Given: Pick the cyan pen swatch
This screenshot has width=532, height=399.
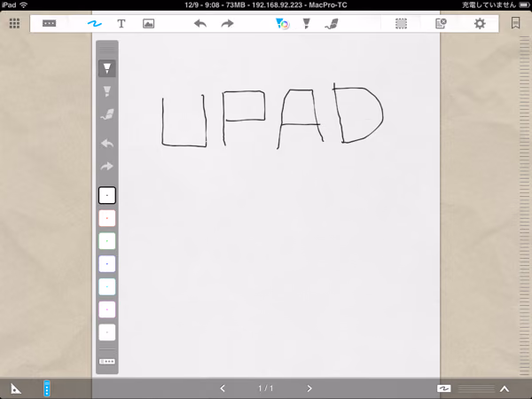Looking at the screenshot, I should tap(107, 286).
